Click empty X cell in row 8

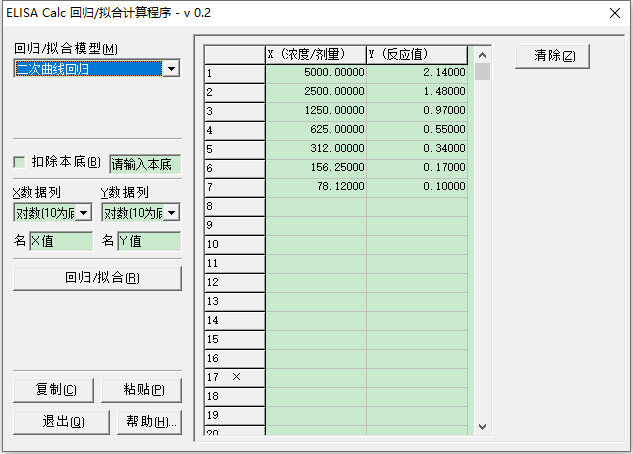pyautogui.click(x=316, y=207)
